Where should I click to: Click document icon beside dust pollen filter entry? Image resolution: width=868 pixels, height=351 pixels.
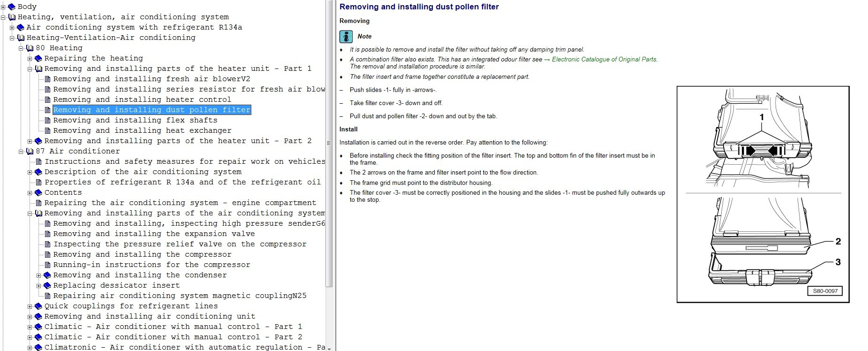(47, 110)
